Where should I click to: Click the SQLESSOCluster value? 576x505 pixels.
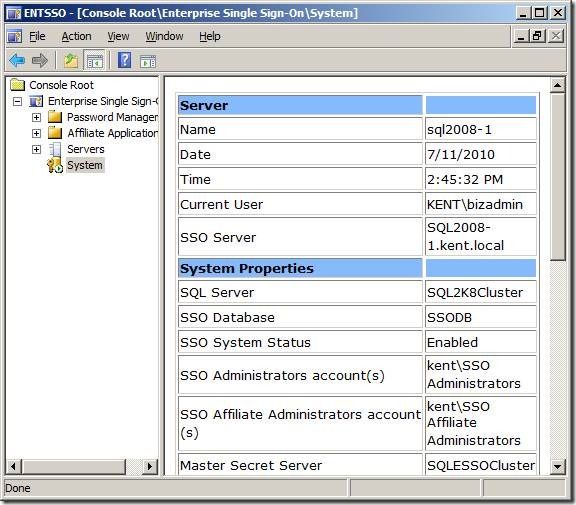click(480, 465)
